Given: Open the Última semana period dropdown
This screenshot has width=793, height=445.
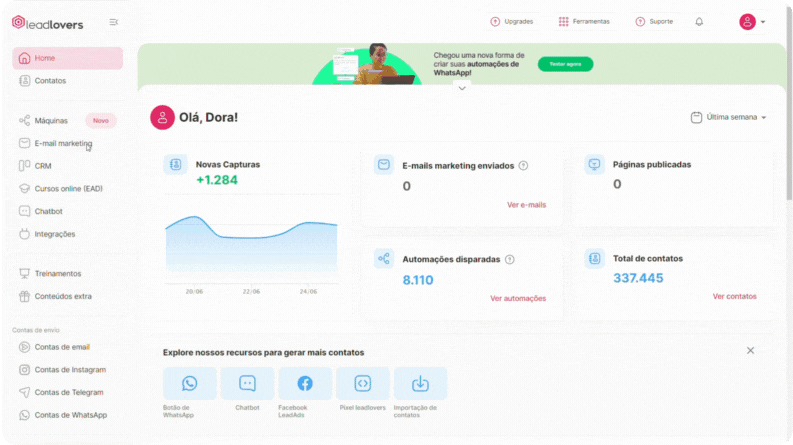Looking at the screenshot, I should [x=729, y=117].
